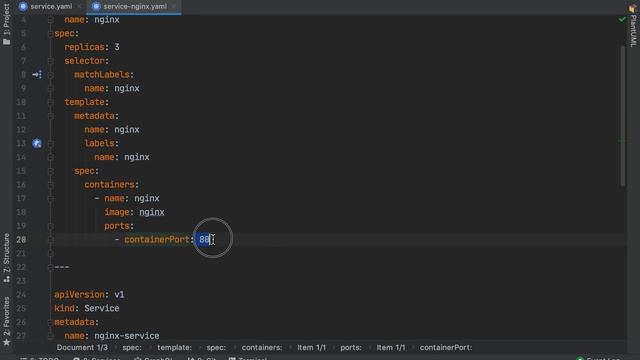Image resolution: width=640 pixels, height=360 pixels.
Task: Collapse the labels block fold marker
Action: click(50, 143)
